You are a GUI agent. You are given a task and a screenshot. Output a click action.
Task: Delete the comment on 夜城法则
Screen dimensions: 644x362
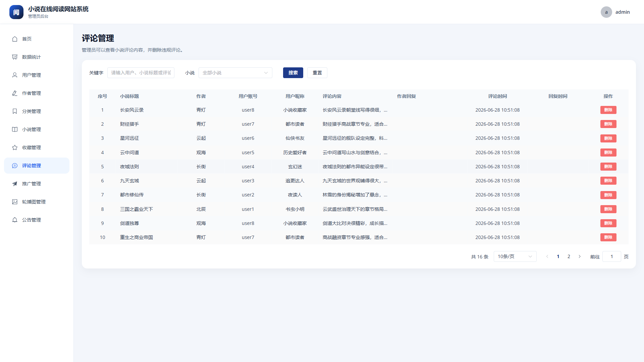coord(608,167)
